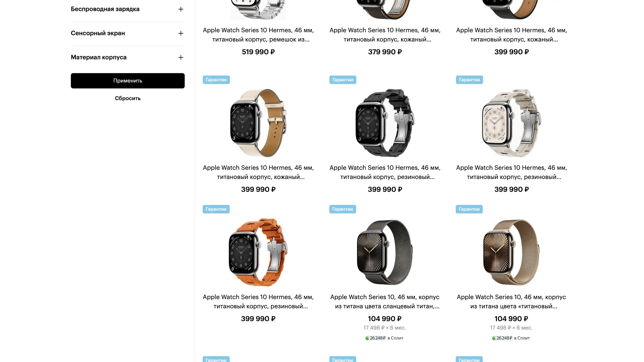Click Гарантии badge on orange strap watch

[216, 209]
